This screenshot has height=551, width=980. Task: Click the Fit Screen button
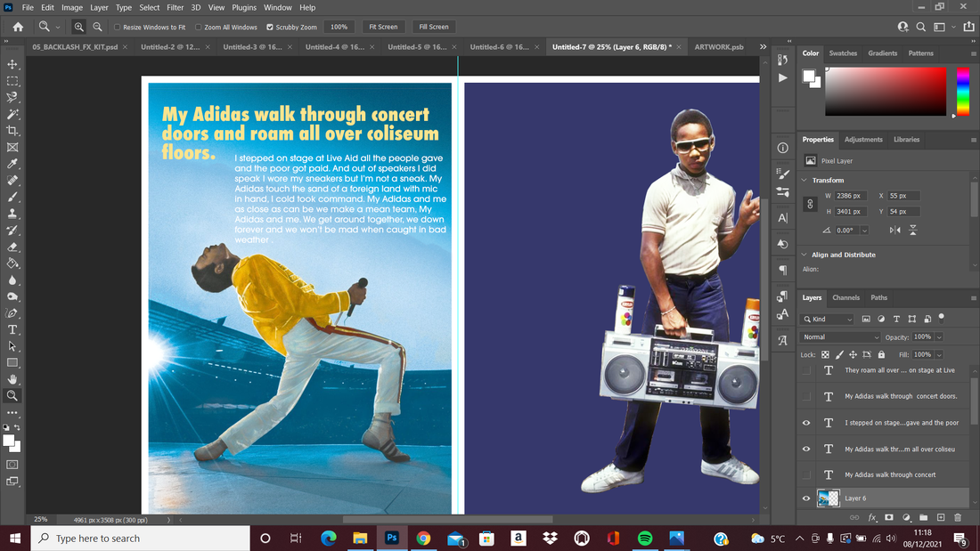(x=383, y=27)
